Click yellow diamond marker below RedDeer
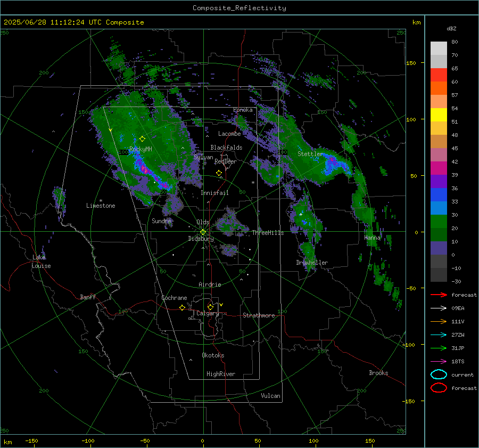The height and width of the screenshot is (448, 479). click(x=219, y=173)
